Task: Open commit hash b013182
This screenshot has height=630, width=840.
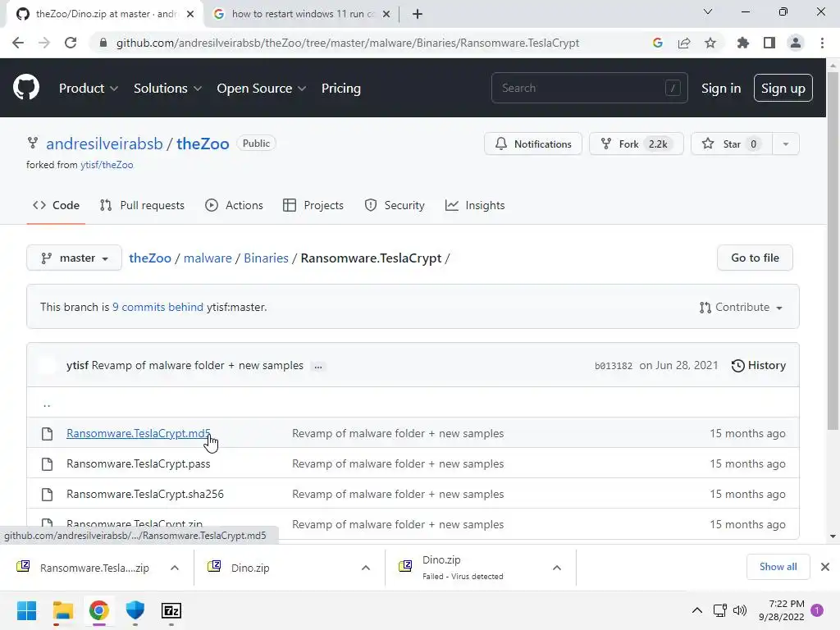Action: point(614,366)
